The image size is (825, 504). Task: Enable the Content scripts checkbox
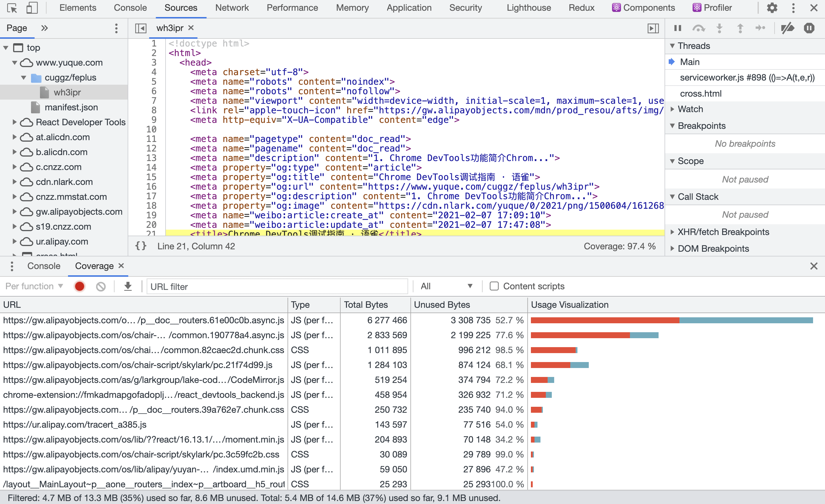494,286
